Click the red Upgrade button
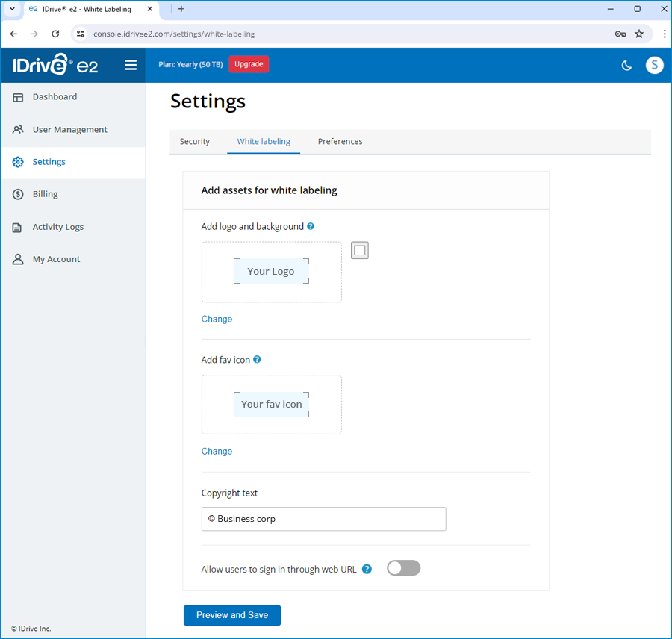This screenshot has width=672, height=639. pos(249,64)
